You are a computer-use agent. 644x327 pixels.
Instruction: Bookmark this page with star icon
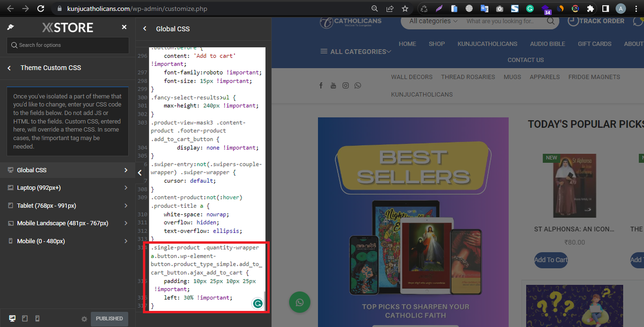click(x=405, y=9)
